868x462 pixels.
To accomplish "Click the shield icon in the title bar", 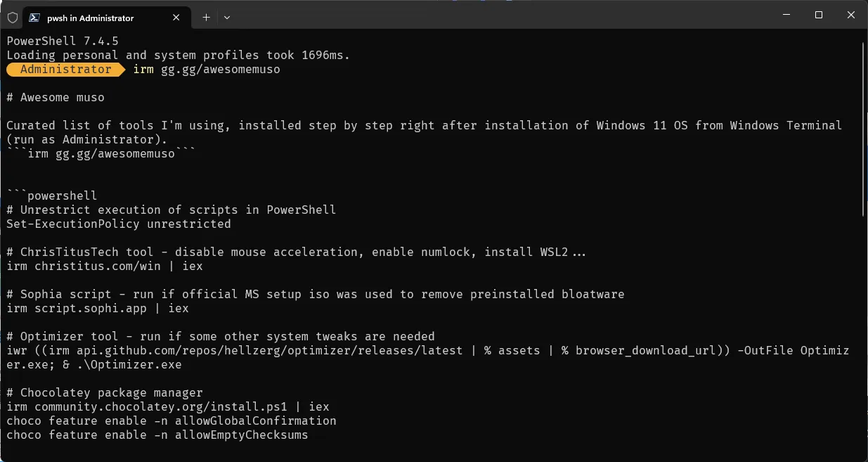I will coord(12,18).
